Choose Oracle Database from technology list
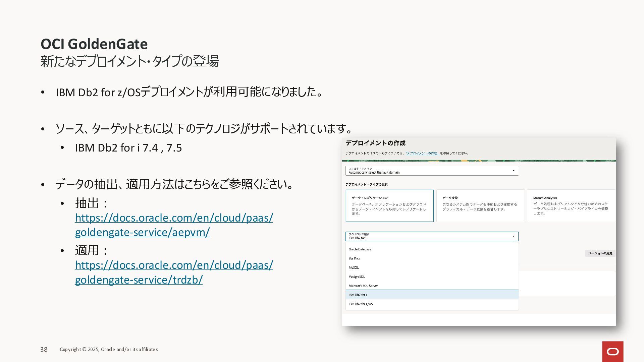 [x=432, y=249]
